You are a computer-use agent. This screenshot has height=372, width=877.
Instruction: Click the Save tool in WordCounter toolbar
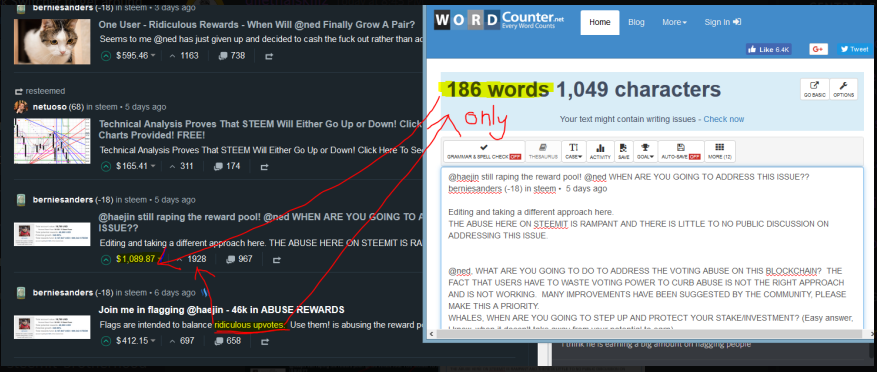click(x=623, y=152)
